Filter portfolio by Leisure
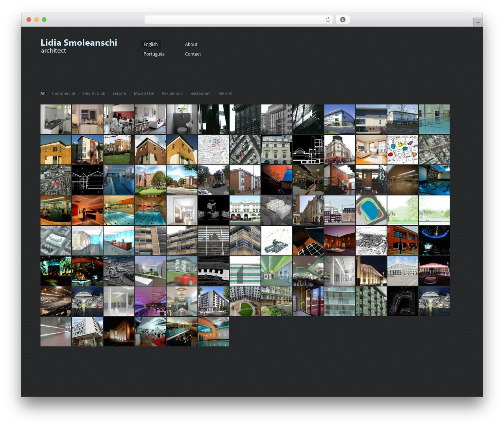The height and width of the screenshot is (427, 504). (x=119, y=93)
